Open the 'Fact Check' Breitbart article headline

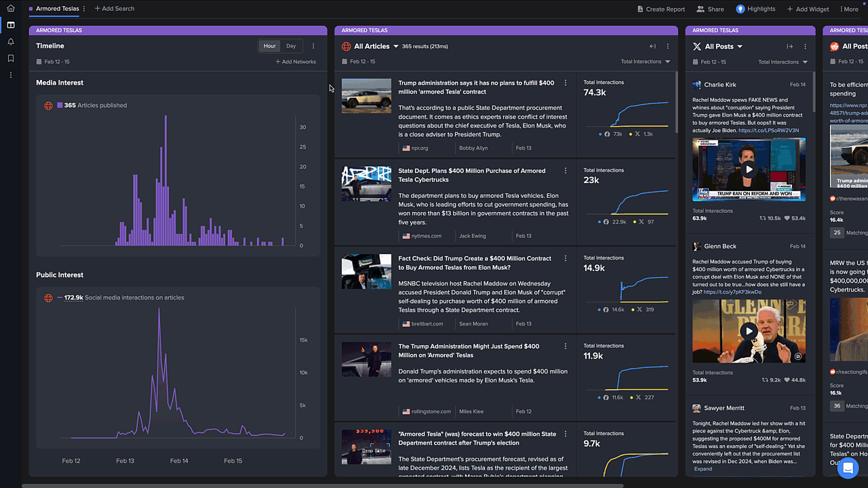click(x=475, y=263)
